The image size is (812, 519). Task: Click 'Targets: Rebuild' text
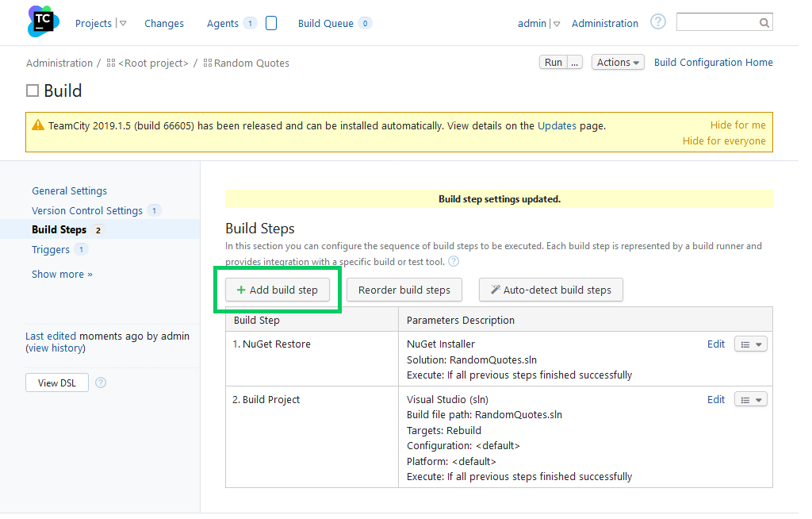(x=444, y=430)
